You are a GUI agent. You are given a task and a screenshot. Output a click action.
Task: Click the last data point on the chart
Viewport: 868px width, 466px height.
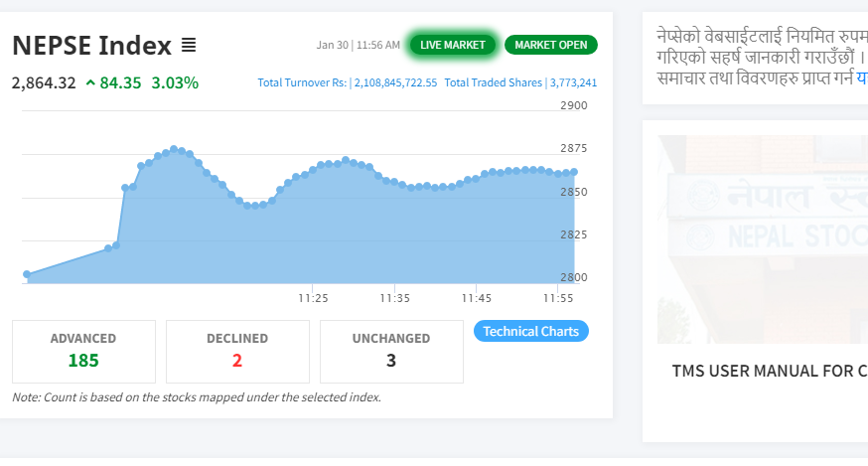coord(574,172)
